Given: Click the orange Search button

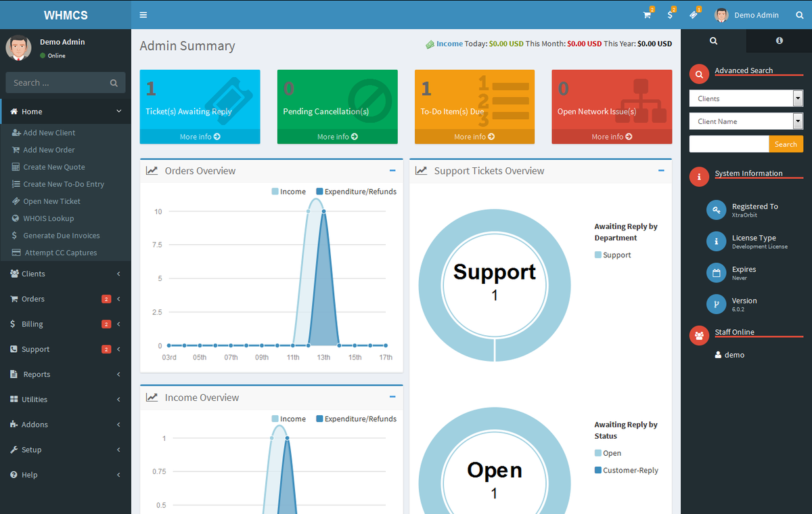Looking at the screenshot, I should 786,144.
